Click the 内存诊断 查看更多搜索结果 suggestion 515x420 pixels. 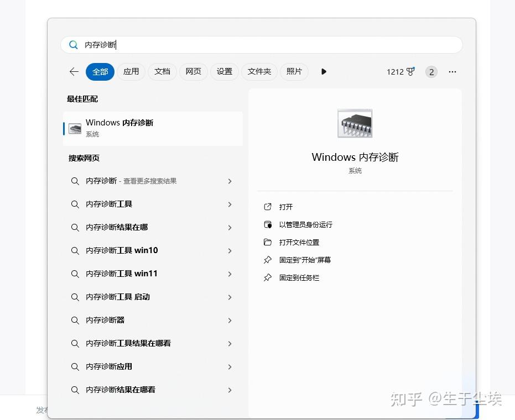coord(153,181)
